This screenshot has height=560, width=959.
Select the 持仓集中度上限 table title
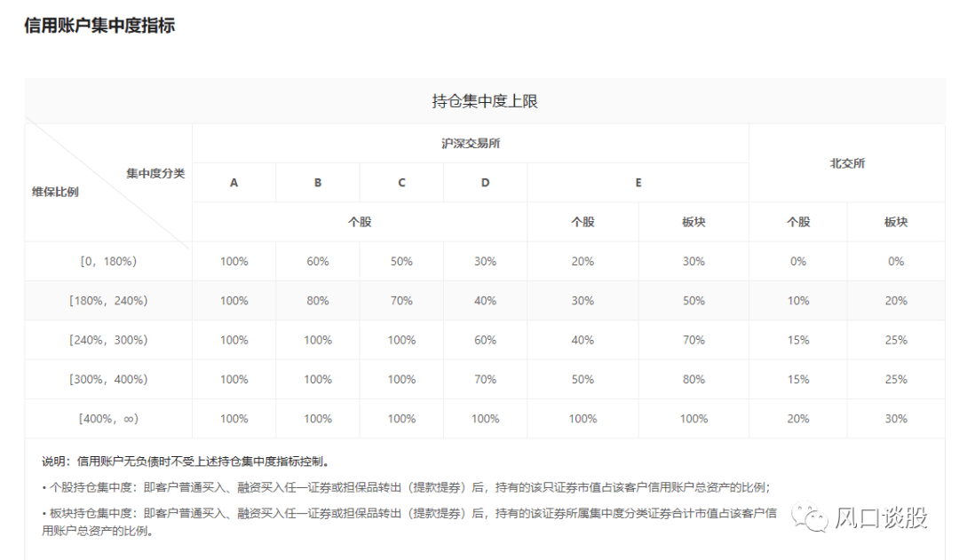(484, 101)
